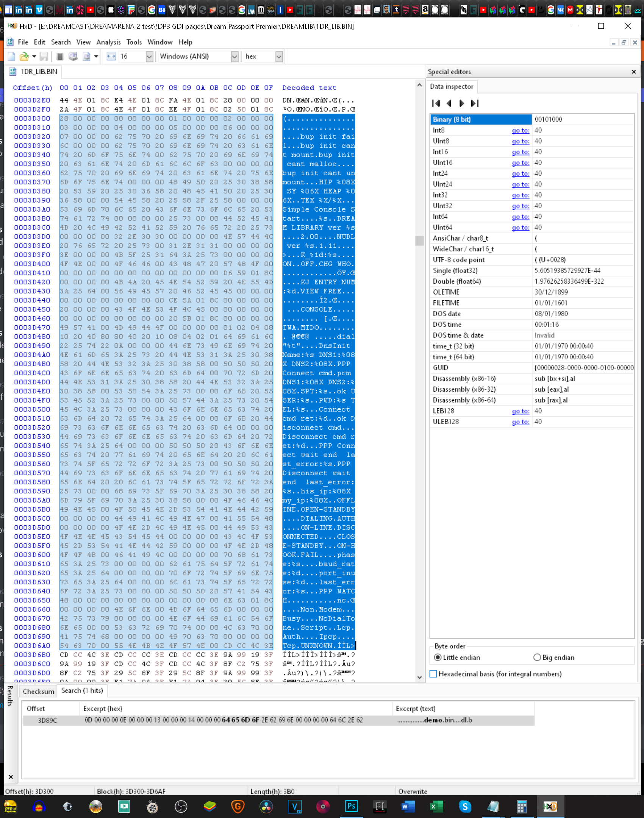Click the 'go to:' link for Int8
The height and width of the screenshot is (818, 644).
521,130
